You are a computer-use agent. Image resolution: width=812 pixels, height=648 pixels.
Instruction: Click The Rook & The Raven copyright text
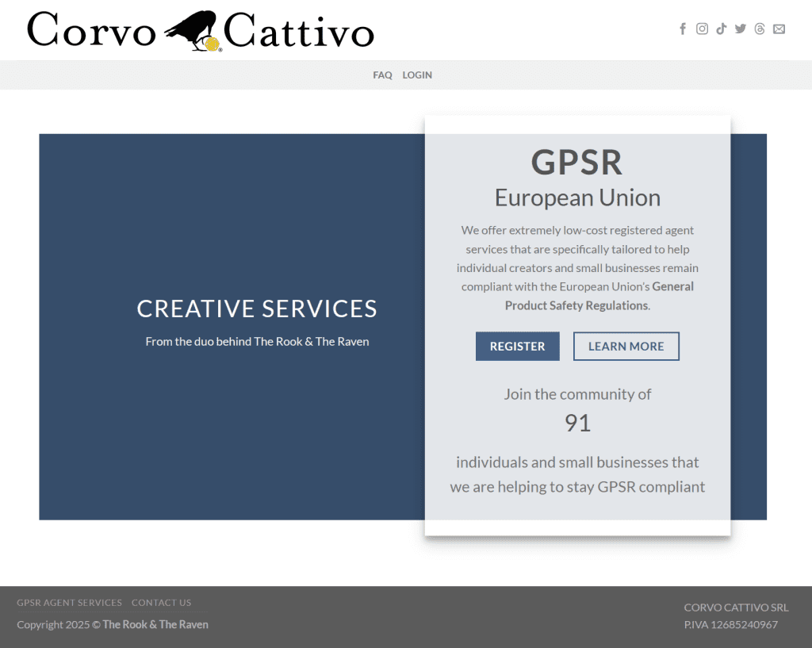[155, 624]
